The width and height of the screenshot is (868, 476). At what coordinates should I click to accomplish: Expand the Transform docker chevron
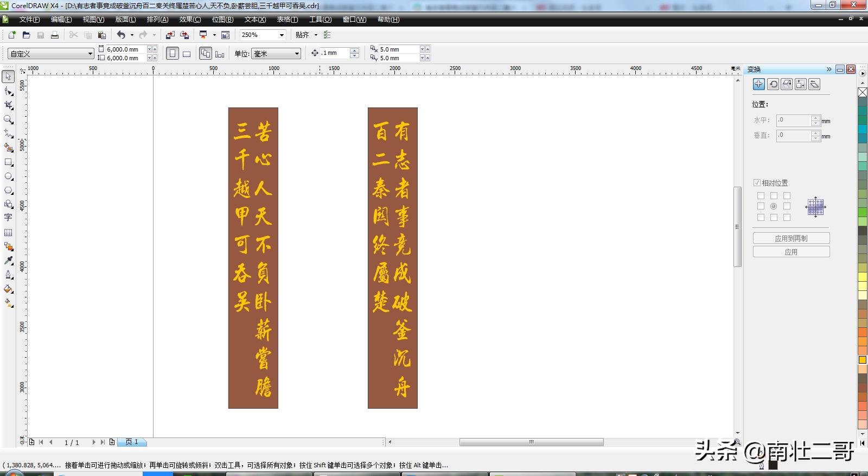(829, 69)
